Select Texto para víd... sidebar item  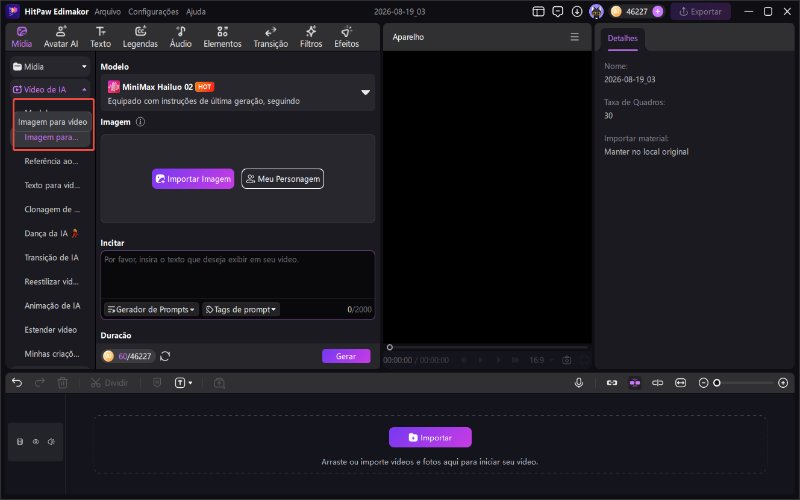coord(52,185)
